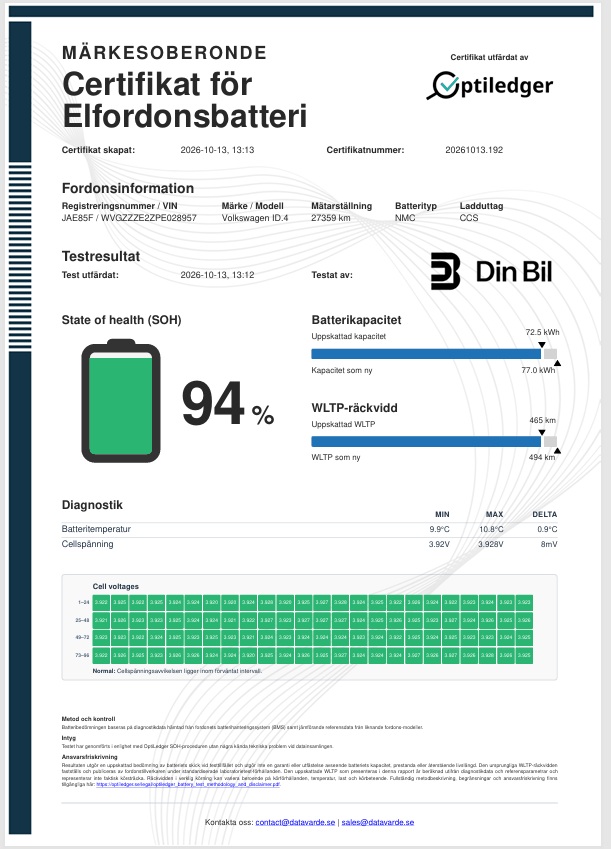Click the Diagnostik section heading
Viewport: 611px width, 849px height.
(92, 505)
